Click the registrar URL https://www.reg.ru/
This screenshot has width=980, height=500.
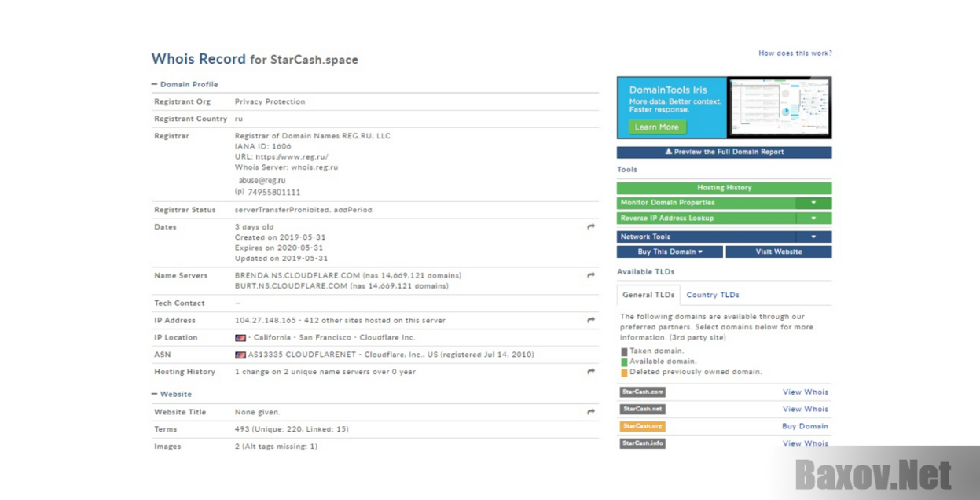point(281,157)
